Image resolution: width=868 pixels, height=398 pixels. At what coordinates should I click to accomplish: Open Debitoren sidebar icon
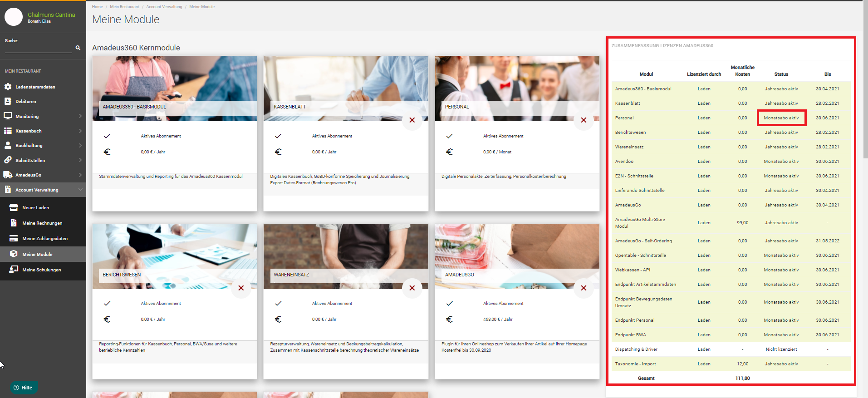[x=8, y=101]
